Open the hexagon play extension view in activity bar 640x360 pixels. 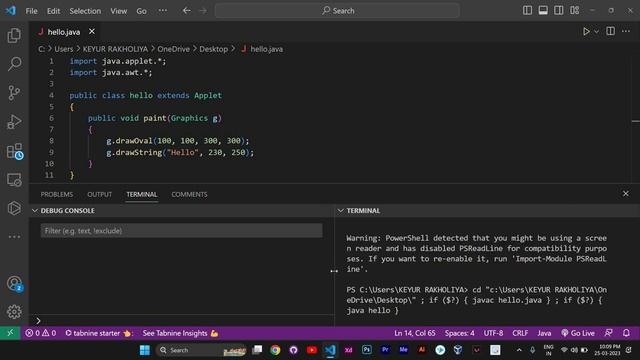14,208
